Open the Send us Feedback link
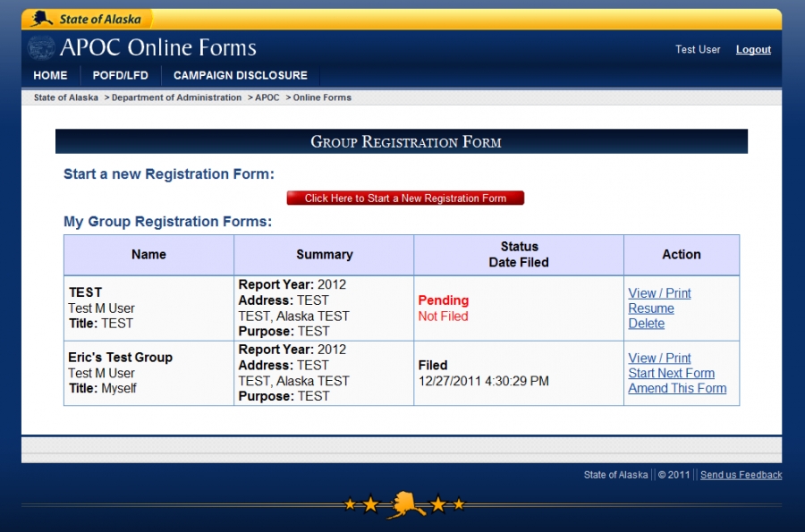The width and height of the screenshot is (805, 532). (741, 475)
